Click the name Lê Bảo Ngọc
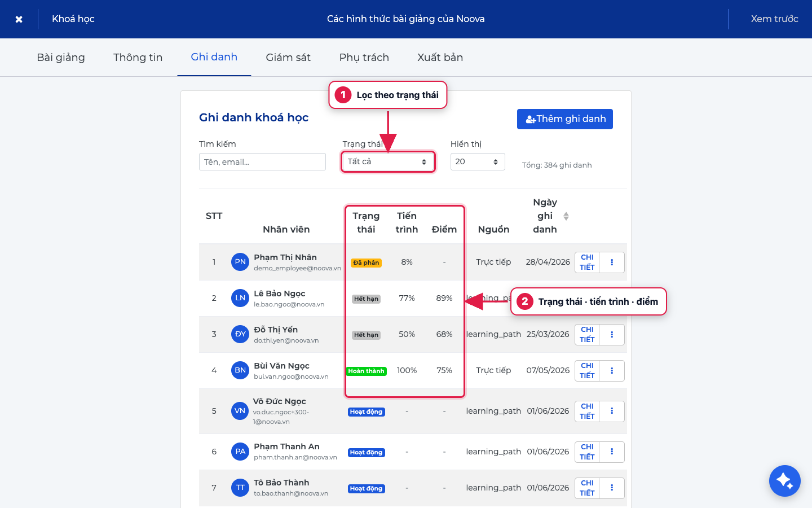812x508 pixels. (x=280, y=294)
